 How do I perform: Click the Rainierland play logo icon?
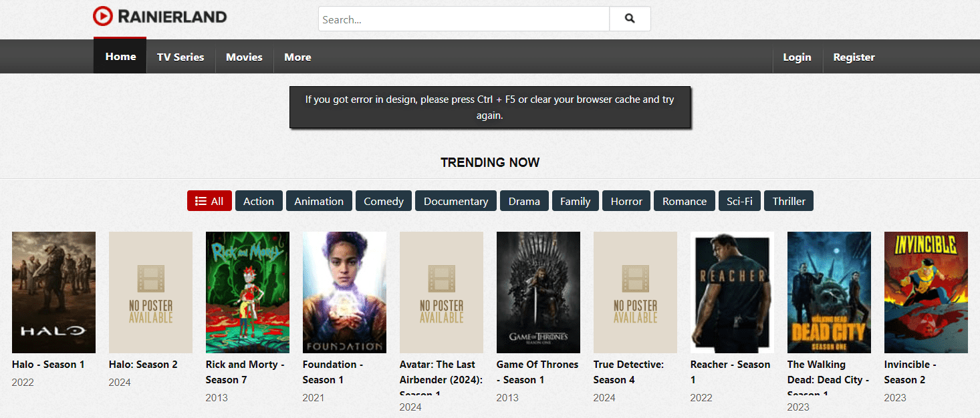click(x=103, y=16)
